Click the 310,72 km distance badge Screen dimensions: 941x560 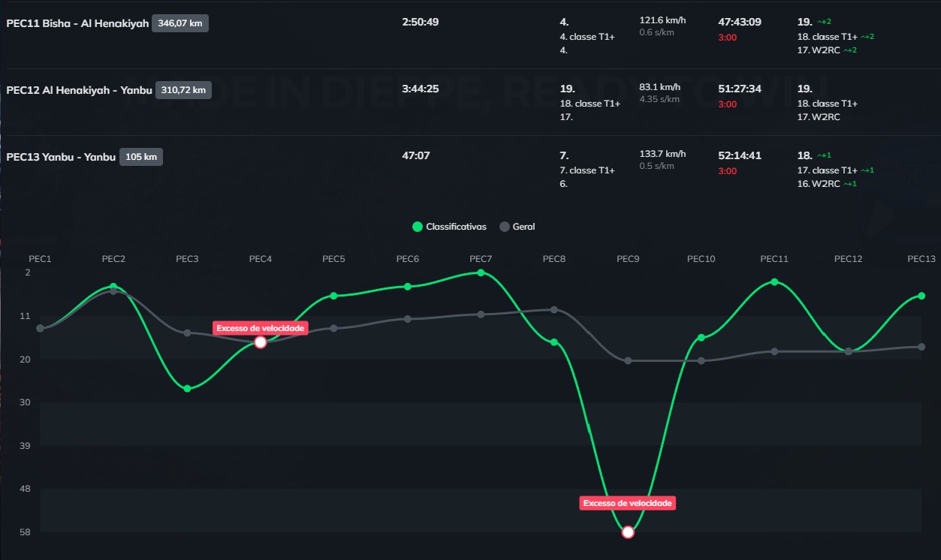click(x=183, y=90)
